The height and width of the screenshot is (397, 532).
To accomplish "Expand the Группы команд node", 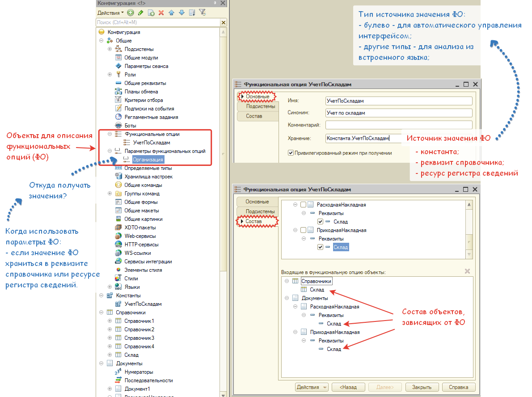I will pyautogui.click(x=110, y=194).
